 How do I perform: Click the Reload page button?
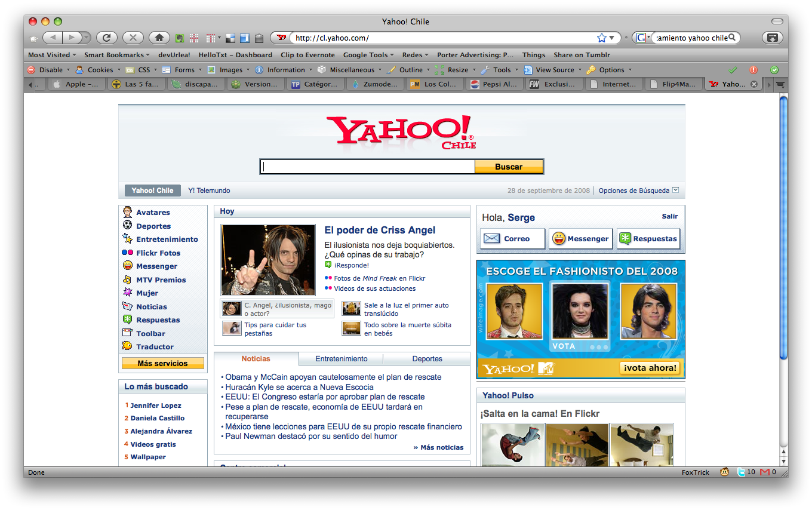point(106,38)
